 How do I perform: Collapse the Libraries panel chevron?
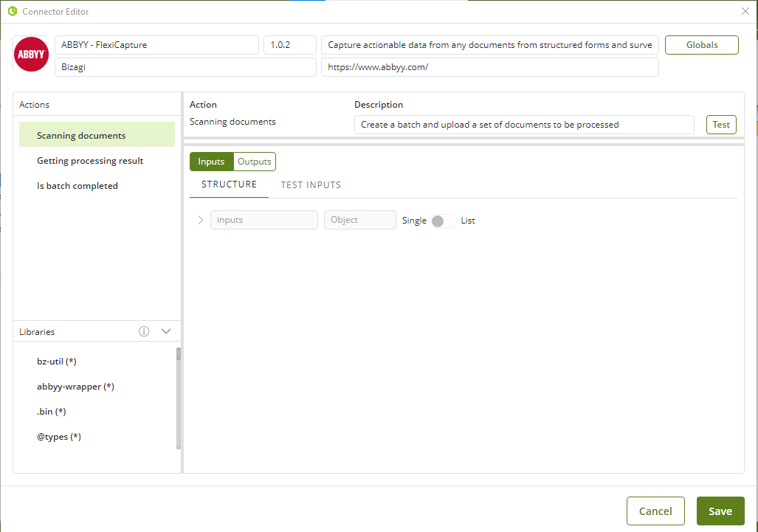pos(166,331)
